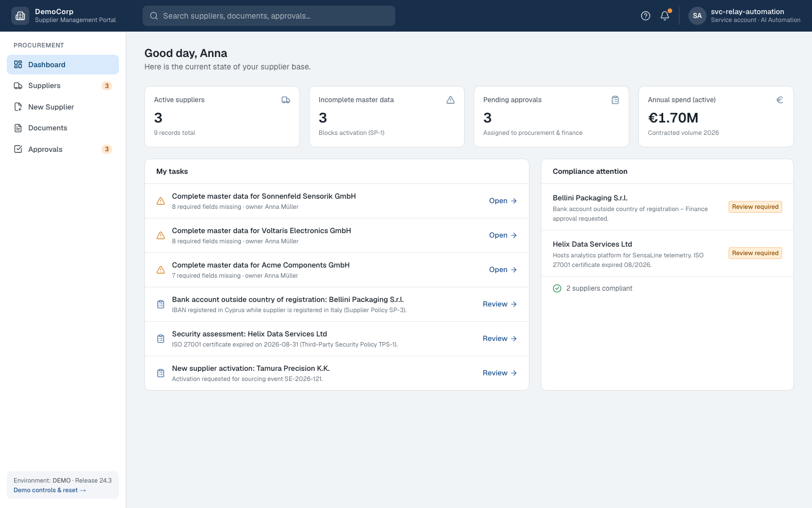812x508 pixels.
Task: Click the green check icon by 2 suppliers compliant
Action: (x=557, y=288)
